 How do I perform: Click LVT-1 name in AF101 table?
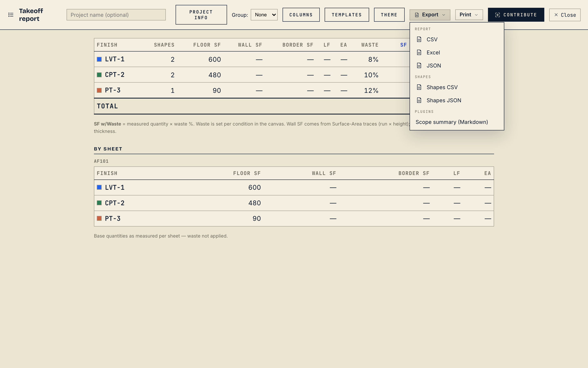click(115, 188)
